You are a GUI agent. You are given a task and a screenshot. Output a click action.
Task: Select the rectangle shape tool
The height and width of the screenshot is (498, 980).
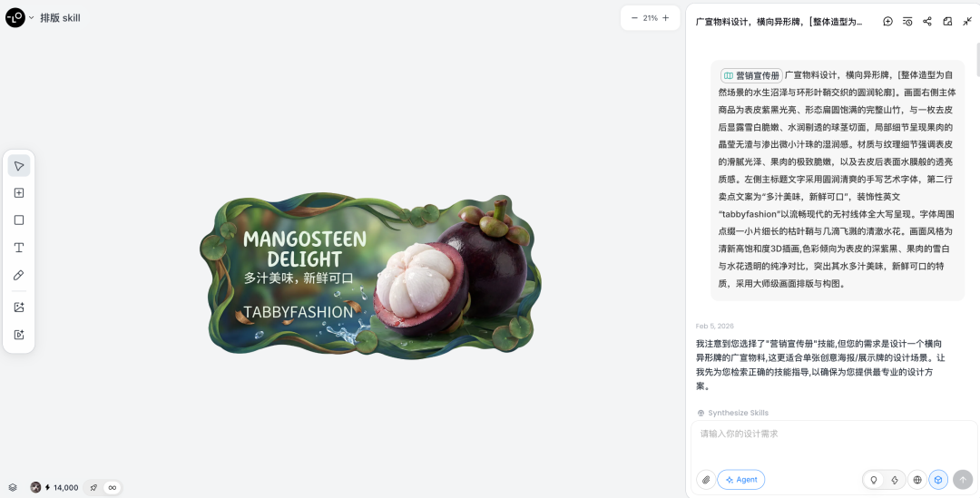(19, 220)
